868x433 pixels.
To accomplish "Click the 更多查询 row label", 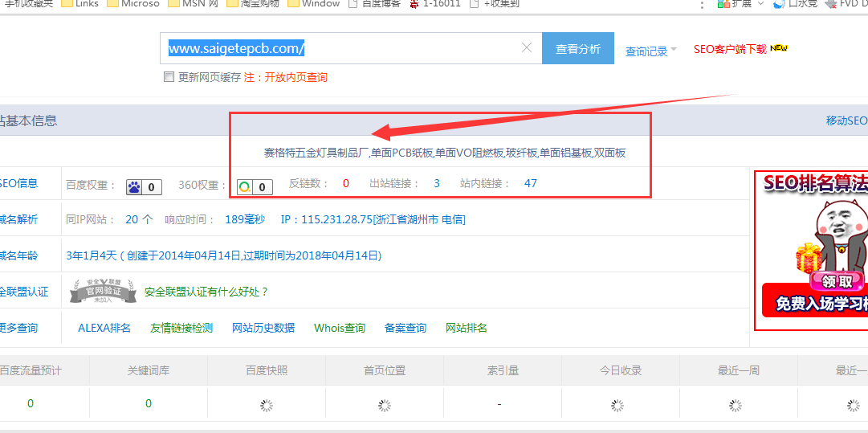I will coord(18,328).
